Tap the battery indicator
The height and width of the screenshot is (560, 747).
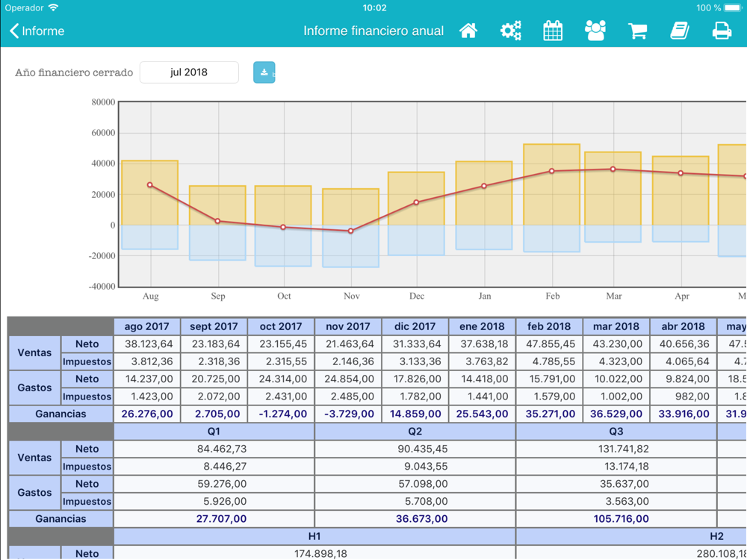tap(734, 7)
